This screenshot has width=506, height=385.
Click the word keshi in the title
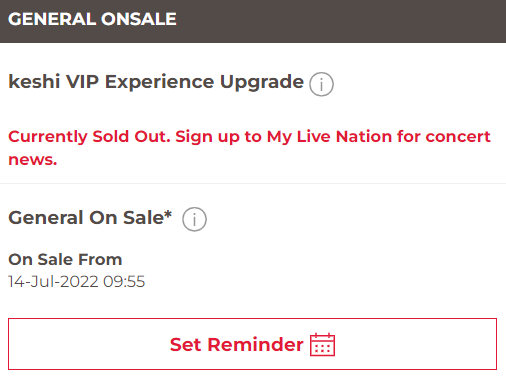click(x=34, y=82)
